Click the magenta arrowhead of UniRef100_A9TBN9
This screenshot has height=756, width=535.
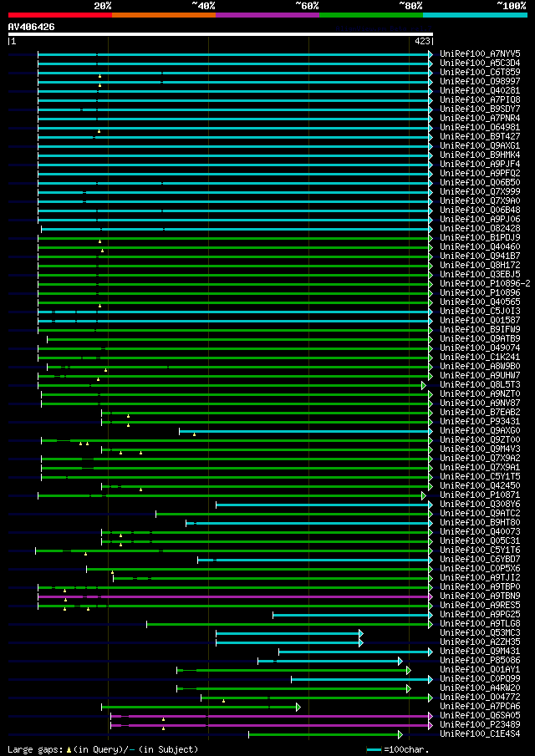431,596
